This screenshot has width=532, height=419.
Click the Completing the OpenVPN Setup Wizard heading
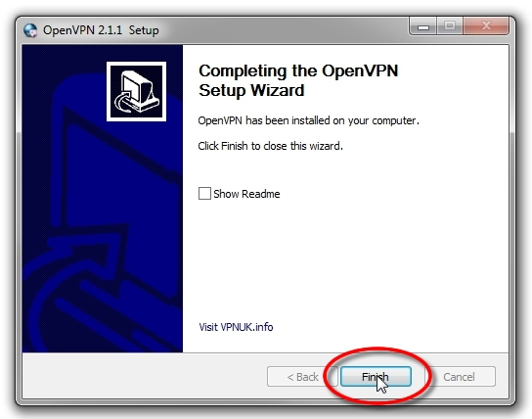pos(298,80)
